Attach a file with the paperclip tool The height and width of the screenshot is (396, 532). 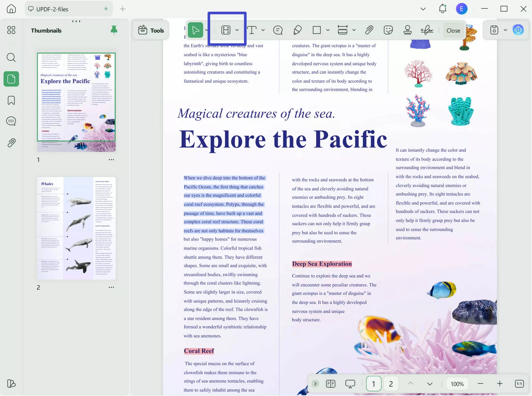click(x=369, y=30)
